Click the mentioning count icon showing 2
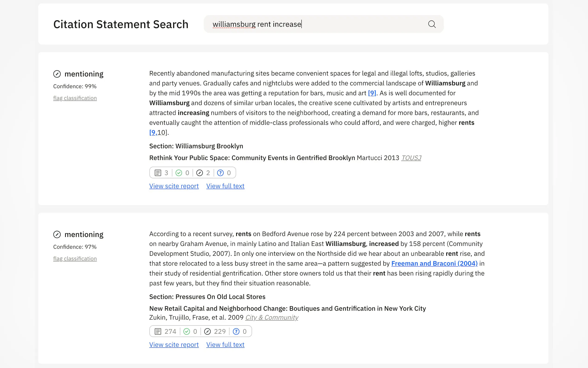588x368 pixels. point(200,173)
